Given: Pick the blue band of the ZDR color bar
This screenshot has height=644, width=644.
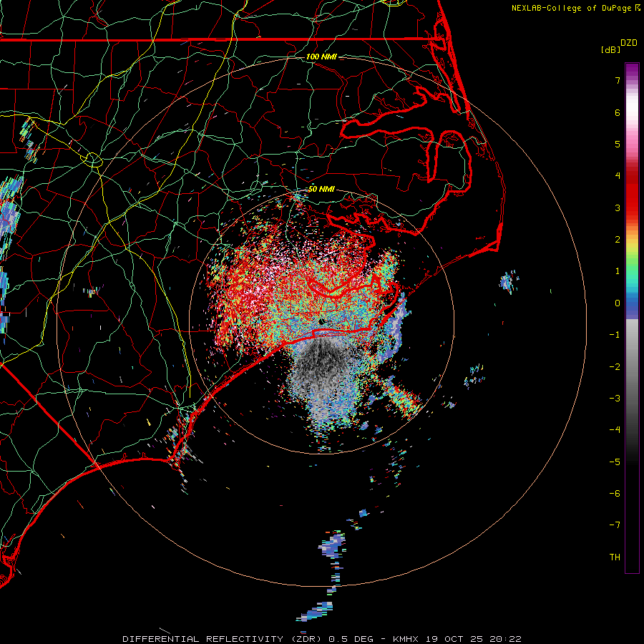Looking at the screenshot, I should tap(632, 307).
